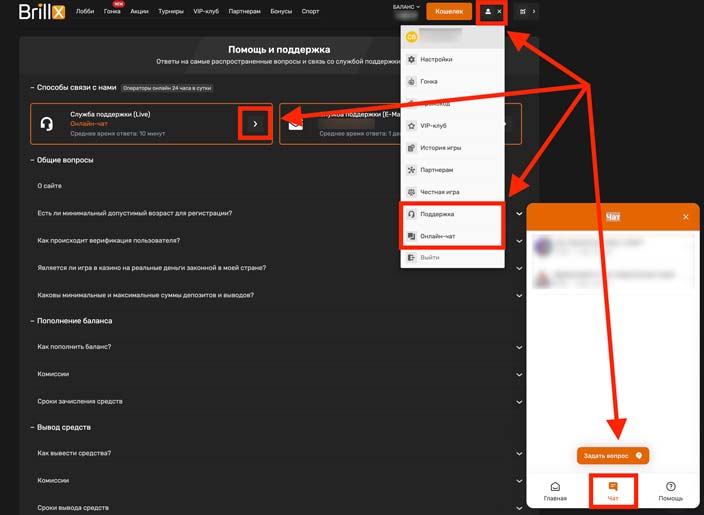Expand the Как вывести средства? question

point(74,453)
